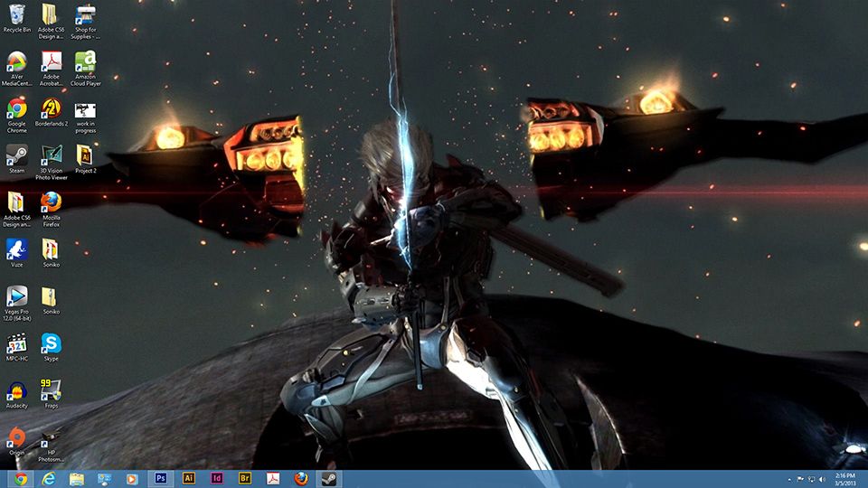Launch Skype from the desktop
This screenshot has height=488, width=868.
pos(51,347)
